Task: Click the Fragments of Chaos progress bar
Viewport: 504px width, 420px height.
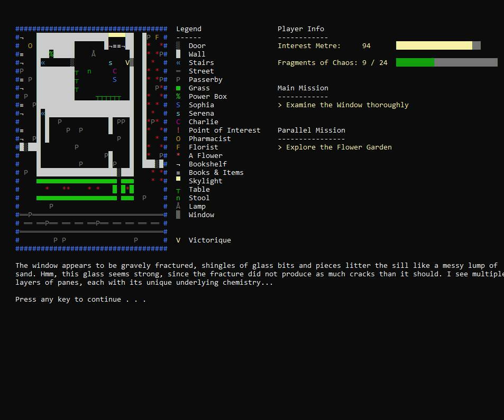Action: 446,63
